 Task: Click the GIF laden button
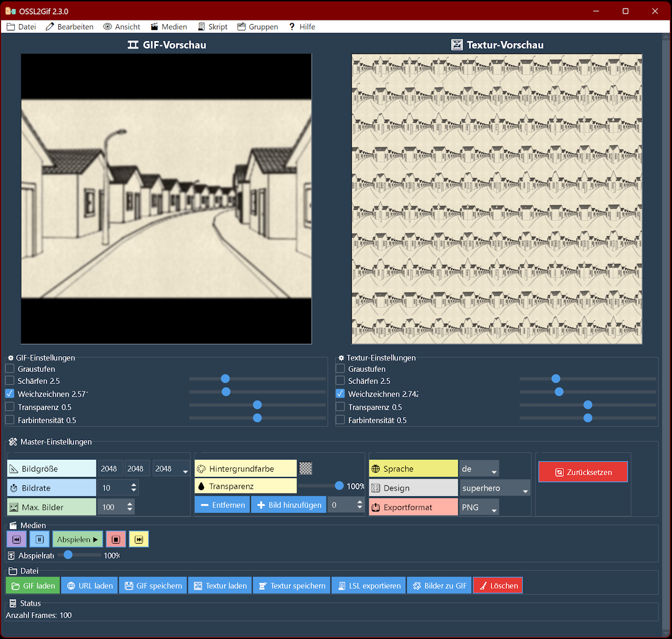point(33,585)
